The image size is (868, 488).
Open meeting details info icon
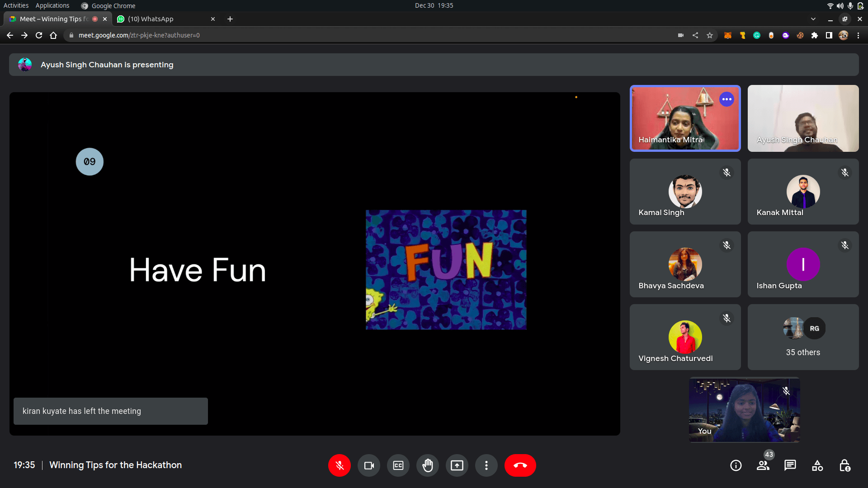[x=736, y=465]
